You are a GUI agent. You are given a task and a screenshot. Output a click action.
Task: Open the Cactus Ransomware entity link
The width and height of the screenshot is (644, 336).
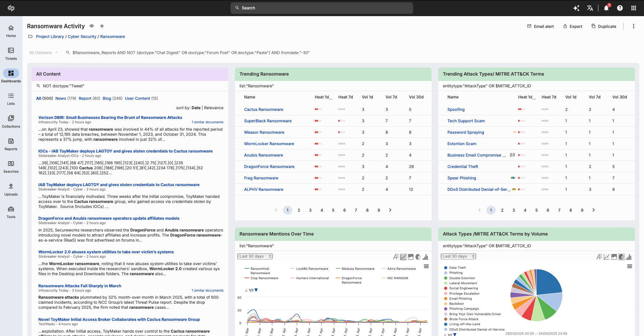(263, 110)
